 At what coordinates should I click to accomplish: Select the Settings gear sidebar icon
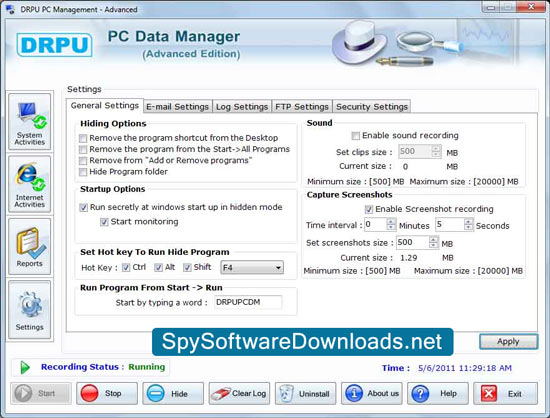[x=29, y=310]
